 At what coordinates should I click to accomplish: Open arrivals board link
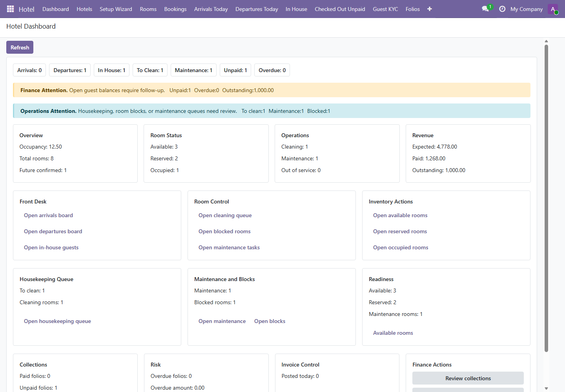tap(48, 215)
